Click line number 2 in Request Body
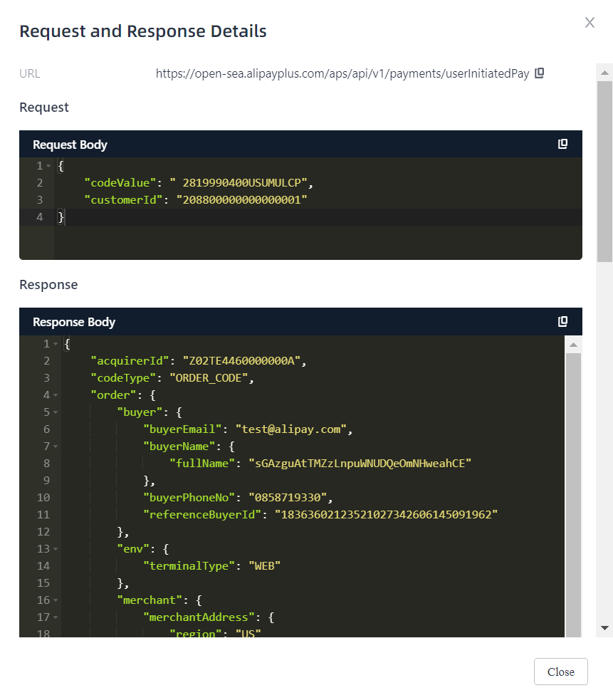Viewport: 613px width, 700px height. tap(39, 182)
